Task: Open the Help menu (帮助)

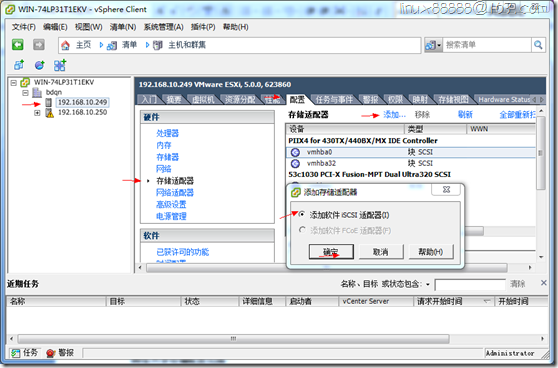Action: click(x=235, y=27)
